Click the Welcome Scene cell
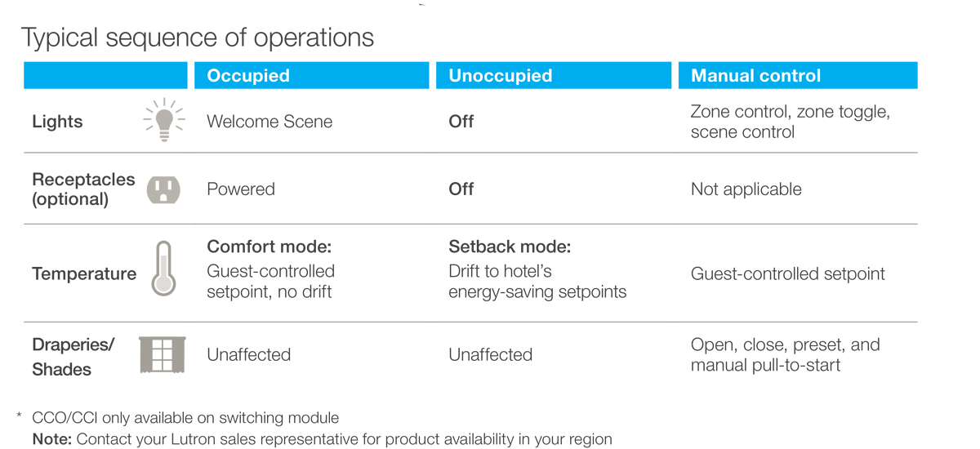Screen dimensions: 980x449 point(269,122)
